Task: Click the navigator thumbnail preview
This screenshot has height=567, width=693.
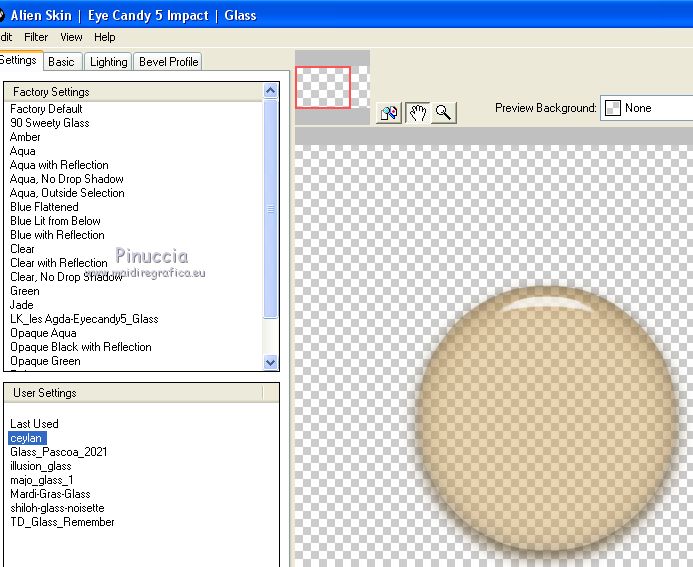Action: point(332,87)
